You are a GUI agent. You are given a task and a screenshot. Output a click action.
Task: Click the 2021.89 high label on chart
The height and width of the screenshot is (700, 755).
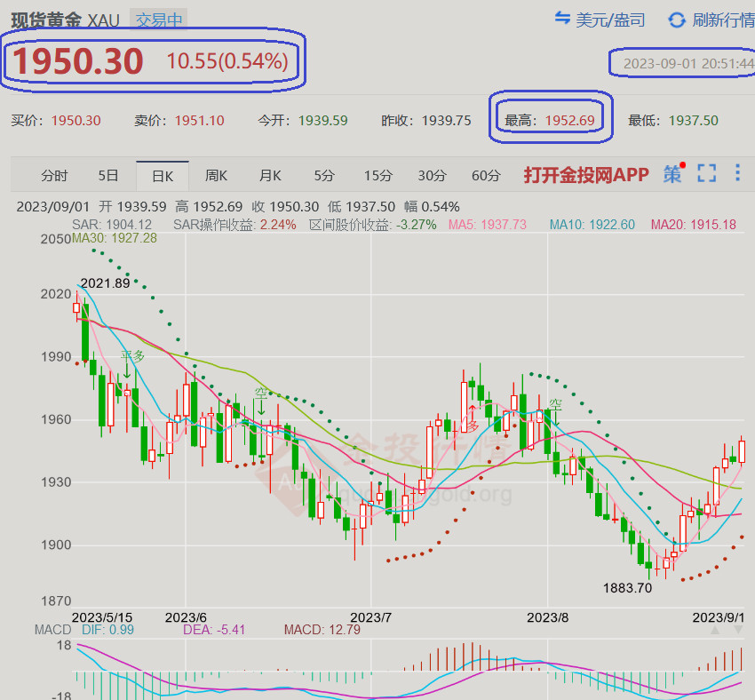[x=105, y=283]
